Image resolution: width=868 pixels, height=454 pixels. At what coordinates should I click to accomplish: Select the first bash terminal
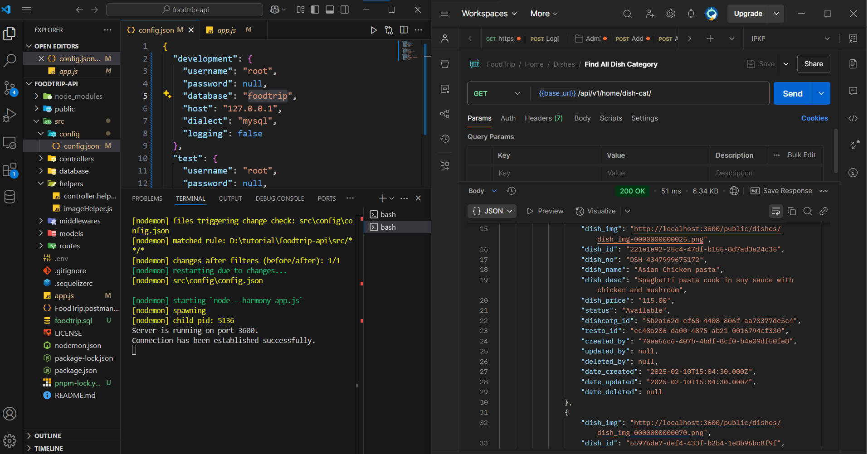(x=397, y=214)
